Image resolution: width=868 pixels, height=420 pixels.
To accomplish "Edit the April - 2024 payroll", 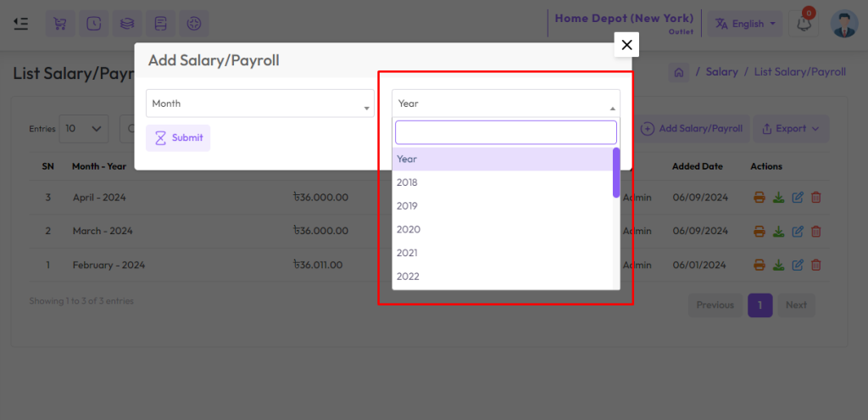I will 797,197.
